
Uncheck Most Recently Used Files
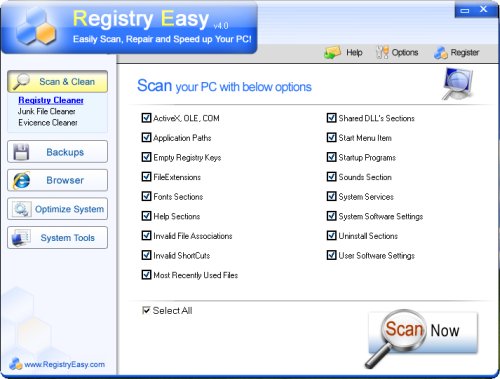click(x=146, y=275)
